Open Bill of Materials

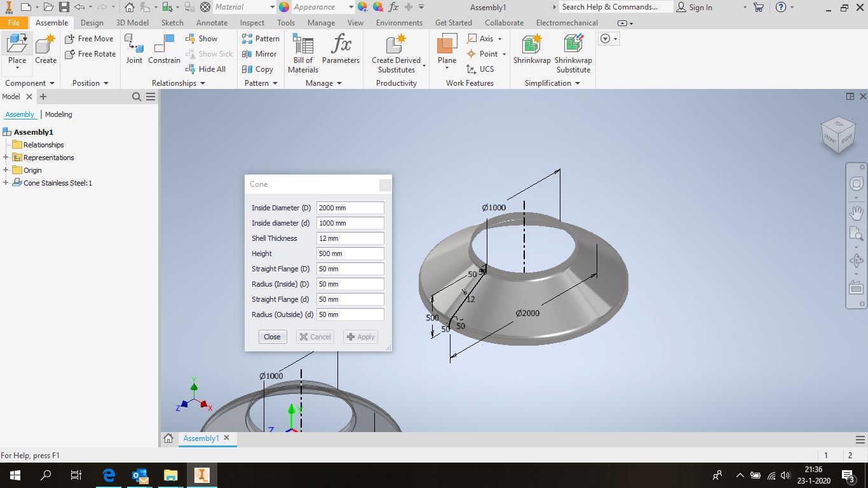pos(303,53)
